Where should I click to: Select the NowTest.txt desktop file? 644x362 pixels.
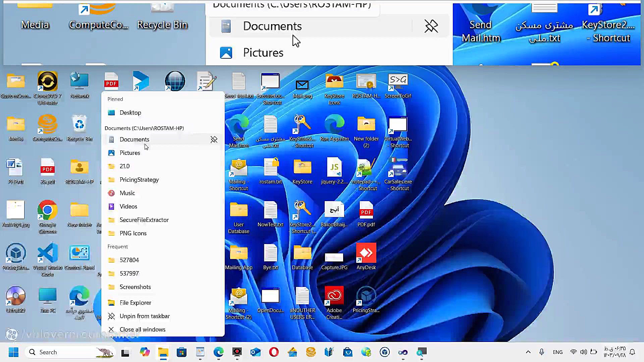click(x=270, y=214)
